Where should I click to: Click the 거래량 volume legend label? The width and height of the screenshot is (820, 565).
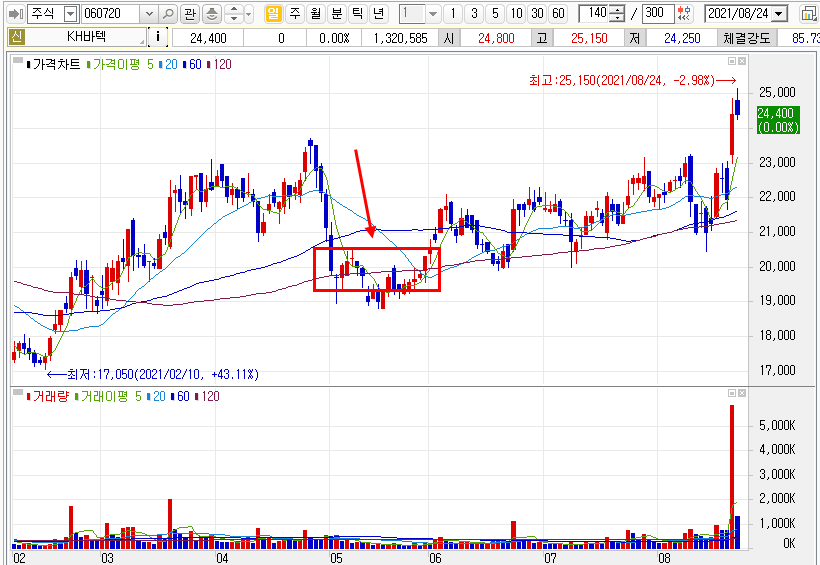click(50, 396)
